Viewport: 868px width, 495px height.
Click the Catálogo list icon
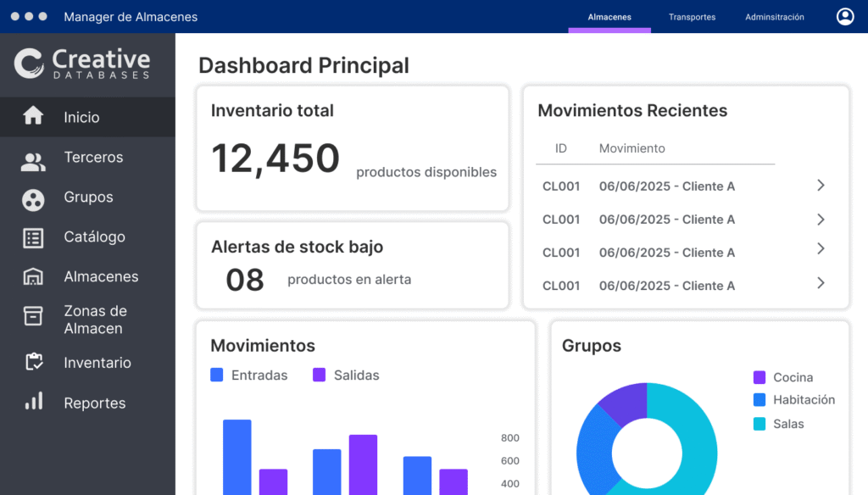[x=33, y=238]
